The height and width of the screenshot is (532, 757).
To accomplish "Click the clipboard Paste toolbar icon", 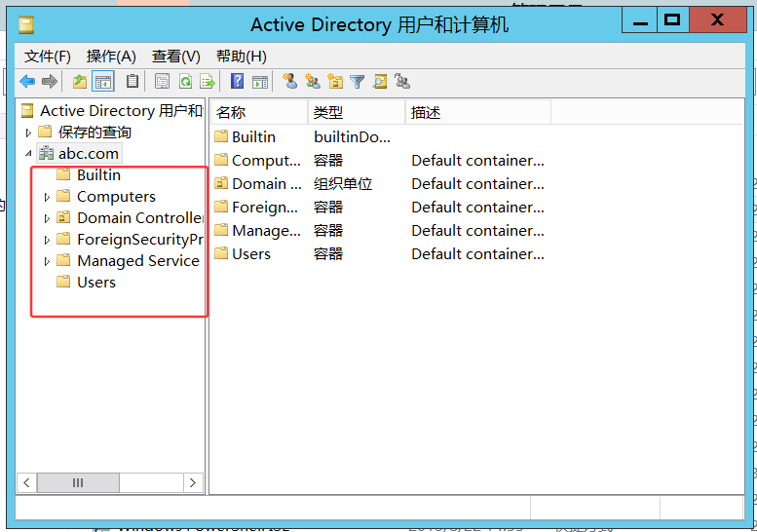I will (x=132, y=81).
